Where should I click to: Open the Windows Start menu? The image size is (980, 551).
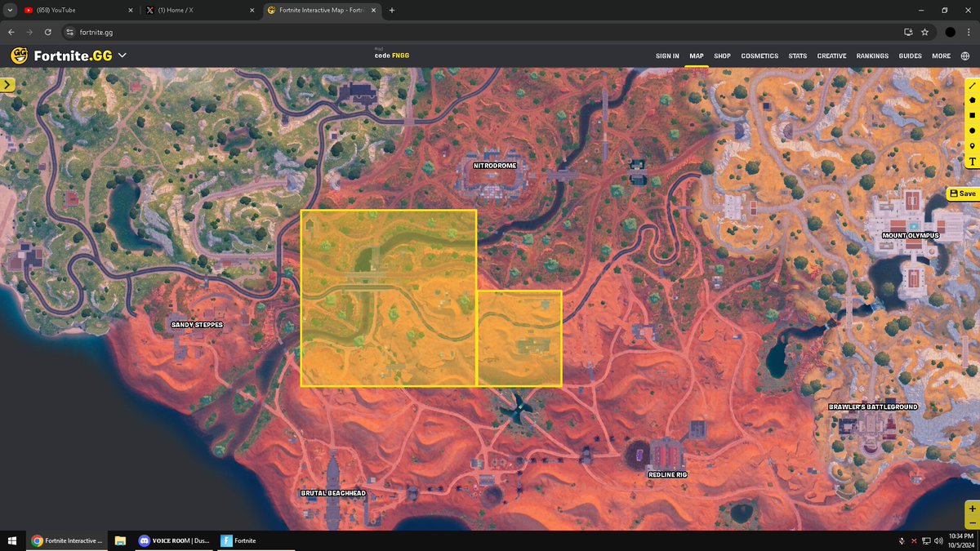12,540
